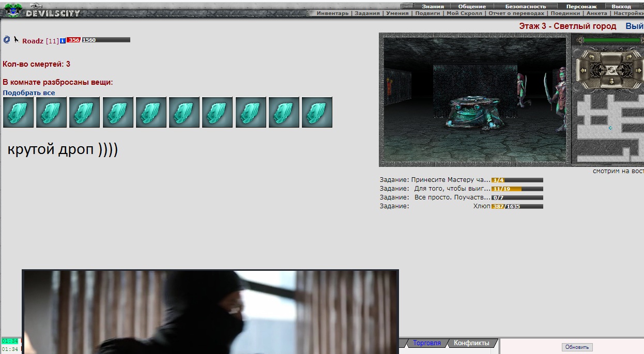Click the 'В комнате разбросаны вещи:' text
This screenshot has width=644, height=354.
pyautogui.click(x=57, y=82)
